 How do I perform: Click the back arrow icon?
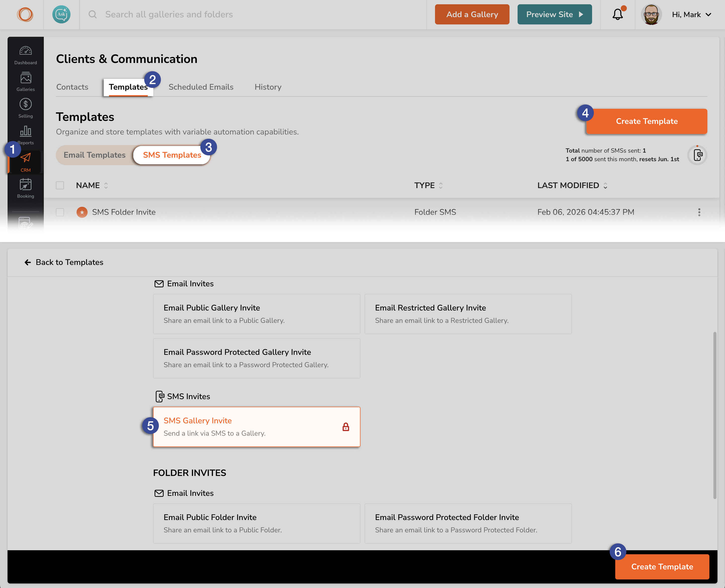coord(28,262)
